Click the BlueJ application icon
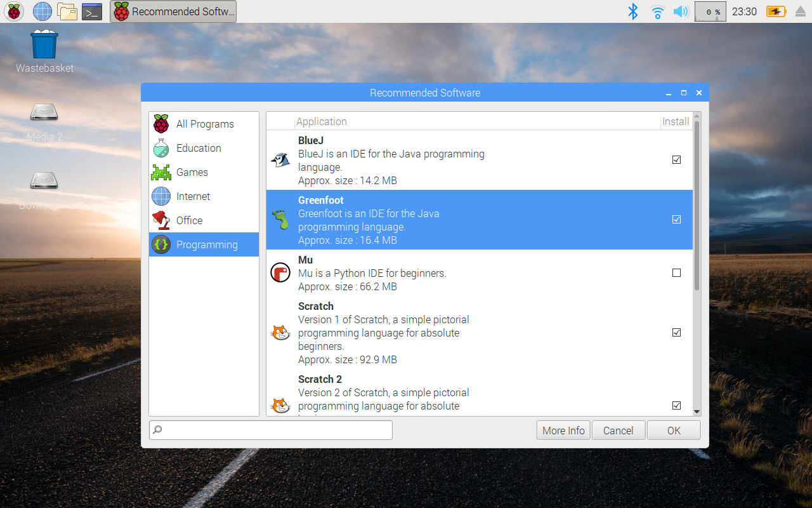 (280, 159)
